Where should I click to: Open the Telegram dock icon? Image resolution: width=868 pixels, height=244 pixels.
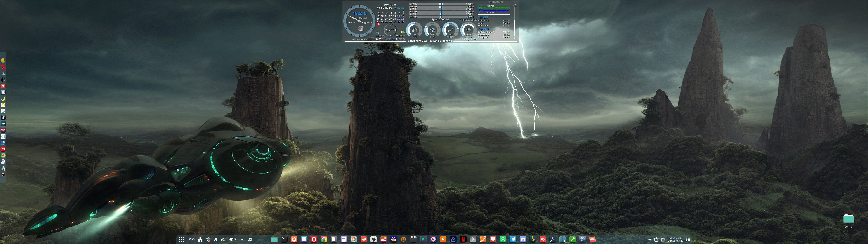coord(513,239)
